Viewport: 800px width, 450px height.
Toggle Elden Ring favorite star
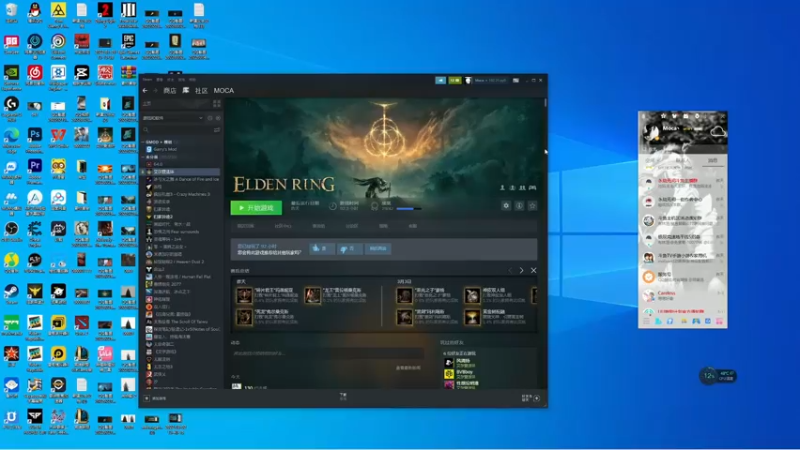click(x=532, y=206)
